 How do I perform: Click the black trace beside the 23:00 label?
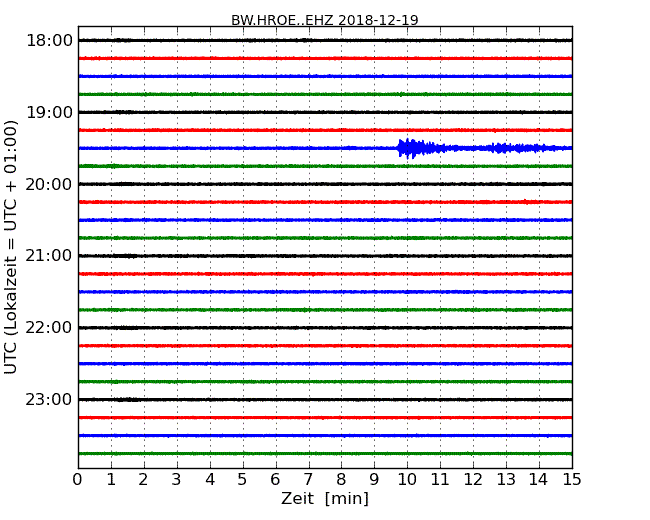tap(325, 399)
